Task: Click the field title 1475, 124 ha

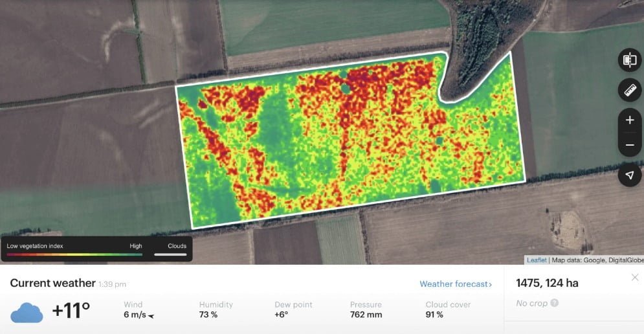Action: 547,283
